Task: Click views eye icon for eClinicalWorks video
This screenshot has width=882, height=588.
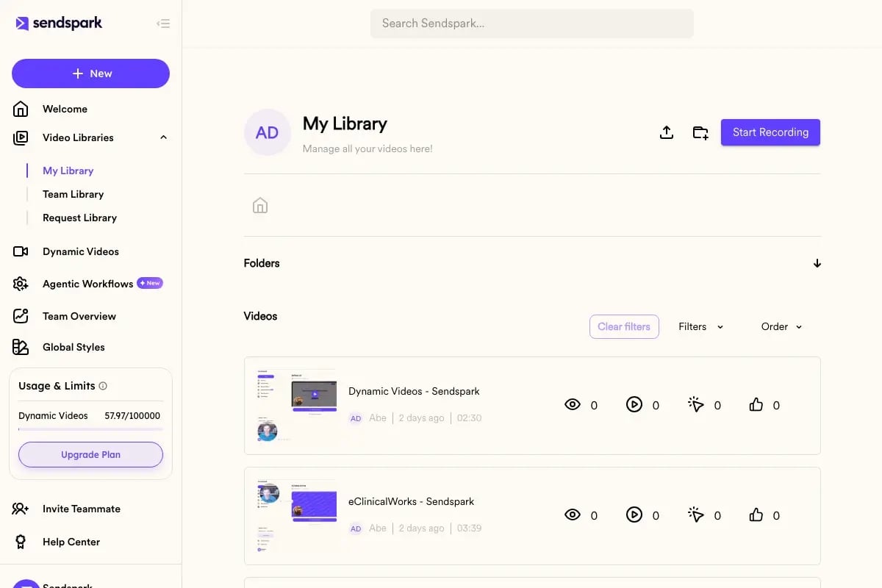Action: click(x=573, y=514)
